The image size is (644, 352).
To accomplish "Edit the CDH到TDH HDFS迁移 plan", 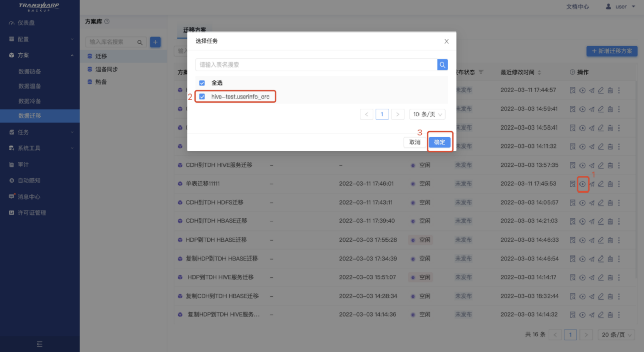I will point(601,203).
